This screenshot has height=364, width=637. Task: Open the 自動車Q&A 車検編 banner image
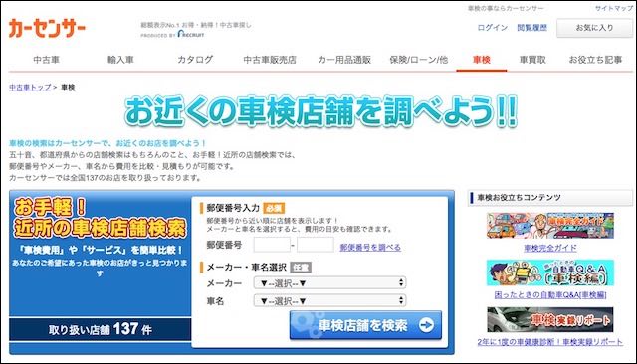click(x=550, y=273)
